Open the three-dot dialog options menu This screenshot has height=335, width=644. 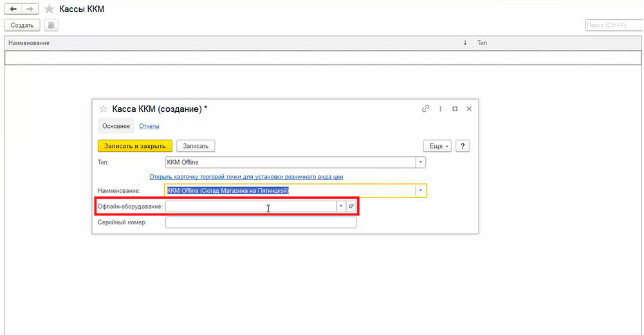click(440, 109)
